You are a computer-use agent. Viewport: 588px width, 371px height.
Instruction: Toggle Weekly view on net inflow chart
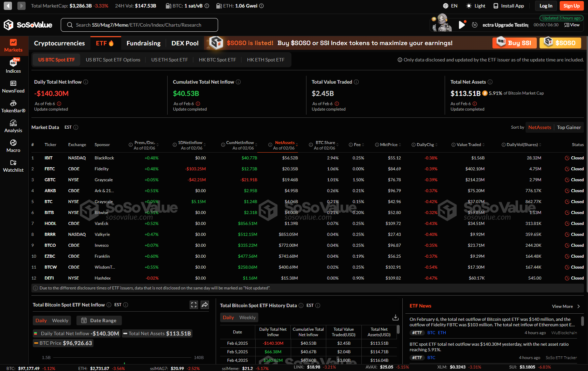point(60,320)
